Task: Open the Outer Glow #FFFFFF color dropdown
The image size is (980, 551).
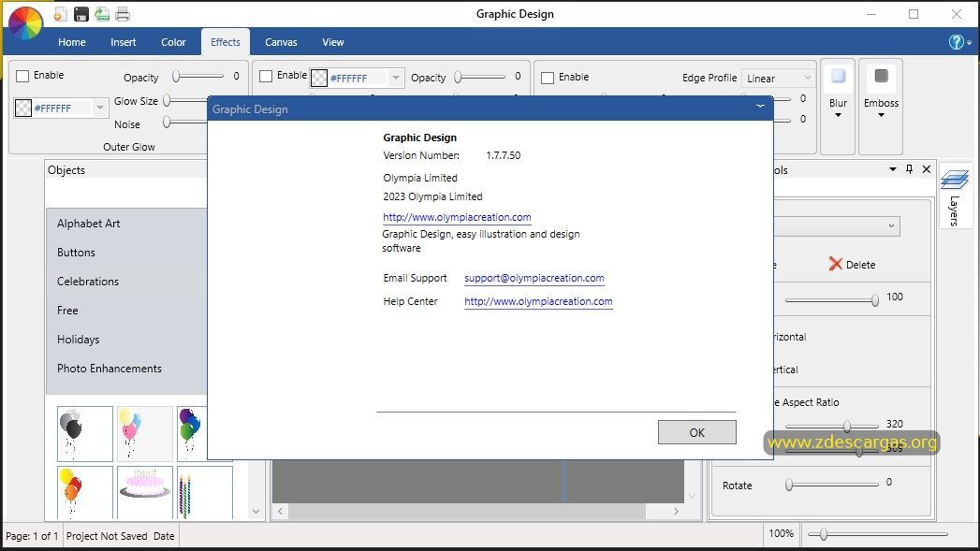Action: [x=100, y=109]
